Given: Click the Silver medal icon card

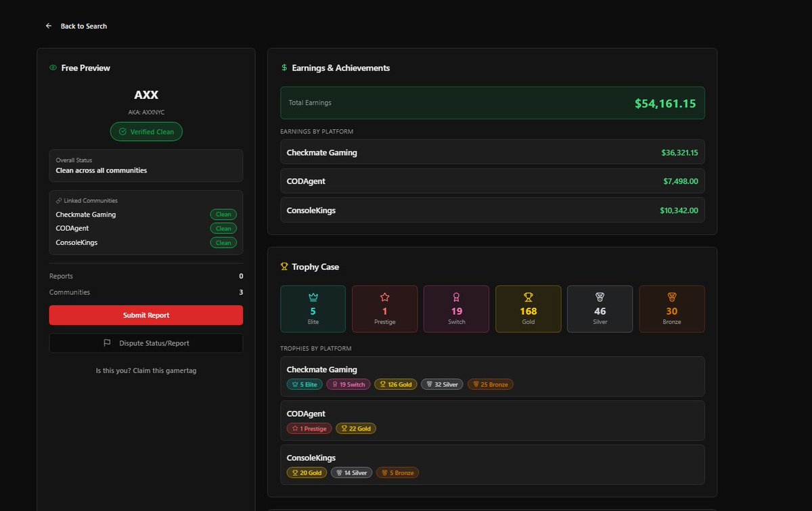Looking at the screenshot, I should (x=600, y=309).
